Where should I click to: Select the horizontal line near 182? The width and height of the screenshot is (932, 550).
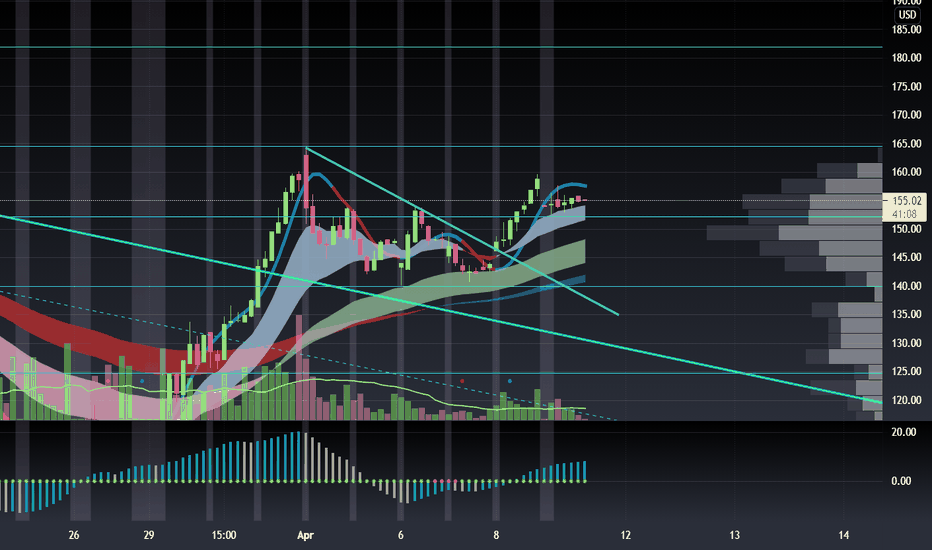click(x=441, y=47)
